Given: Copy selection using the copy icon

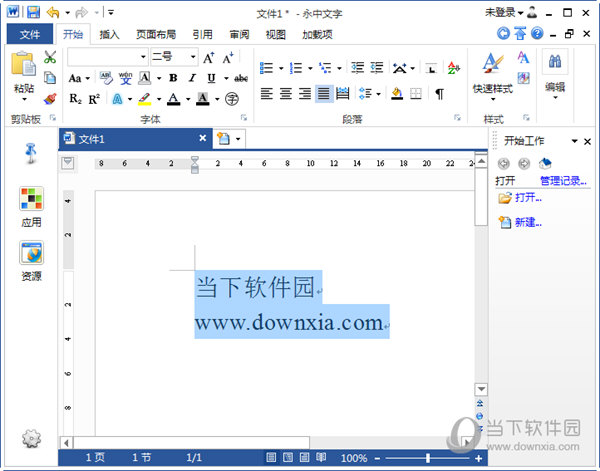Looking at the screenshot, I should (50, 78).
